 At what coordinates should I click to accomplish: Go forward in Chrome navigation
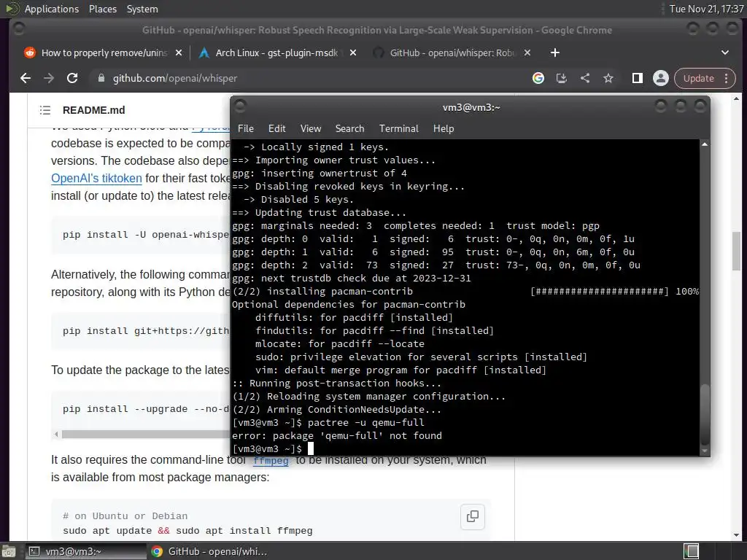(x=49, y=78)
